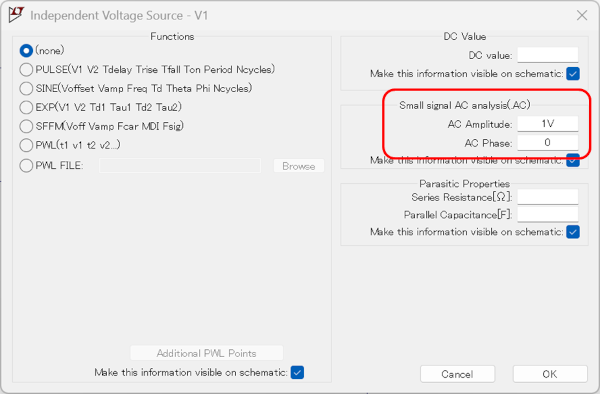Confirm the dialog with OK

click(550, 374)
